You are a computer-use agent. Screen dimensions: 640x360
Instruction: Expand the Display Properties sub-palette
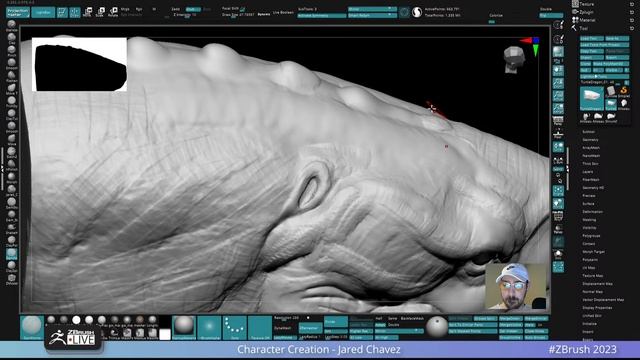pyautogui.click(x=597, y=308)
